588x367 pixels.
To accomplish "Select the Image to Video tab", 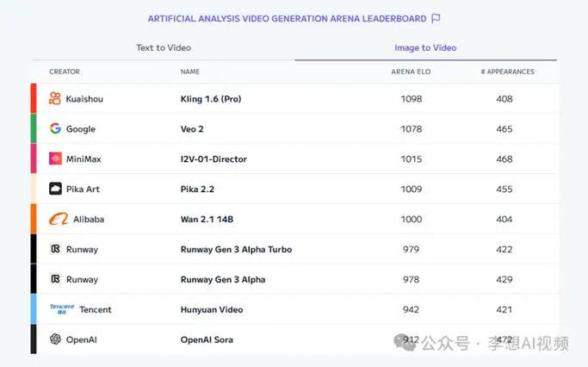I will 425,47.
